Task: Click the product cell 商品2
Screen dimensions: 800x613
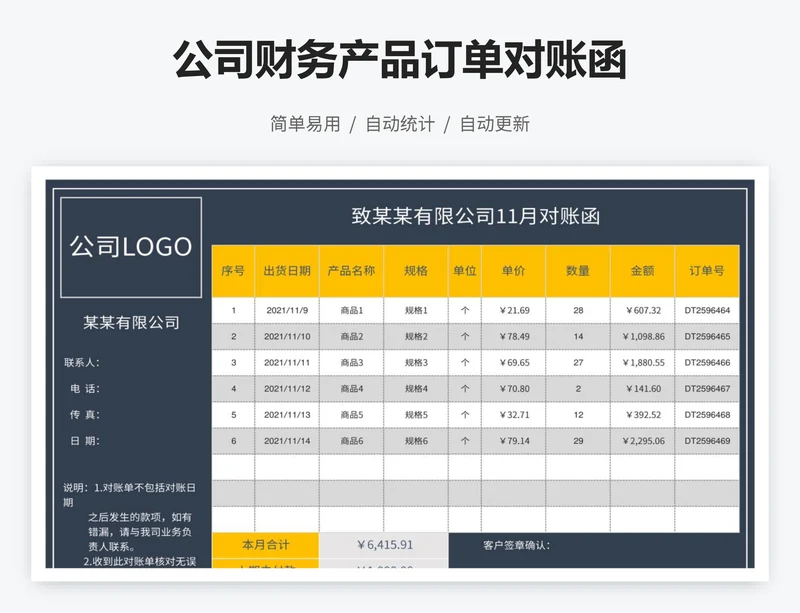Action: pos(352,336)
